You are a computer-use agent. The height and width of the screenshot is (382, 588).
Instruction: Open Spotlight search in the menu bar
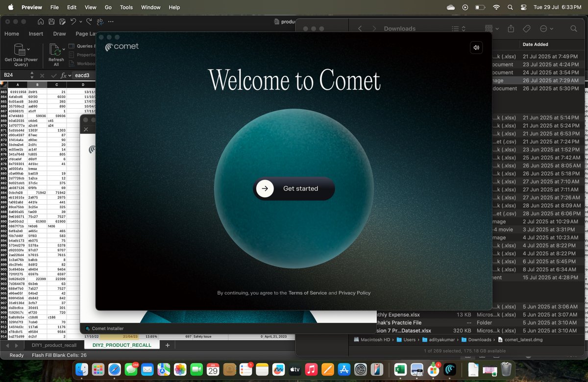point(510,7)
